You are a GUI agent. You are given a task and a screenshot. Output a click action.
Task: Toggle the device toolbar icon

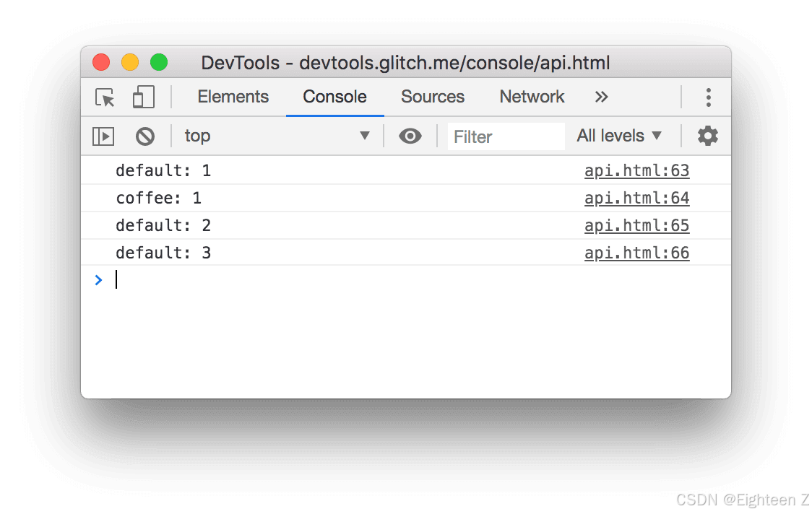click(x=144, y=97)
